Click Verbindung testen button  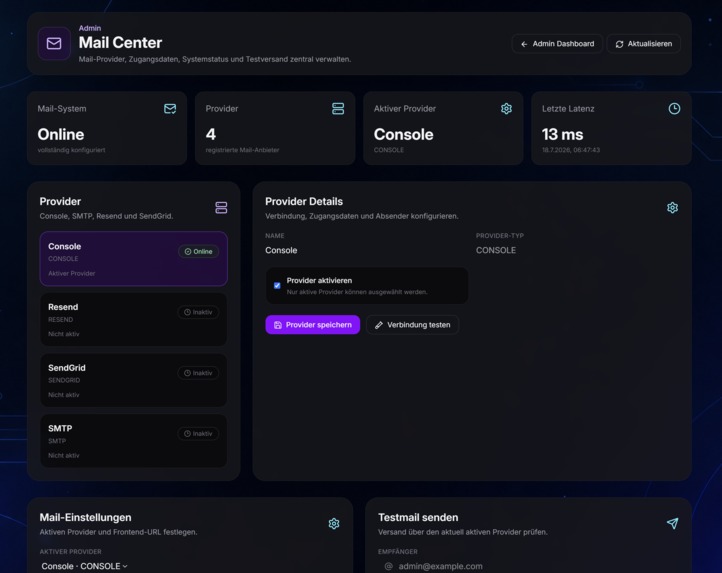point(413,325)
